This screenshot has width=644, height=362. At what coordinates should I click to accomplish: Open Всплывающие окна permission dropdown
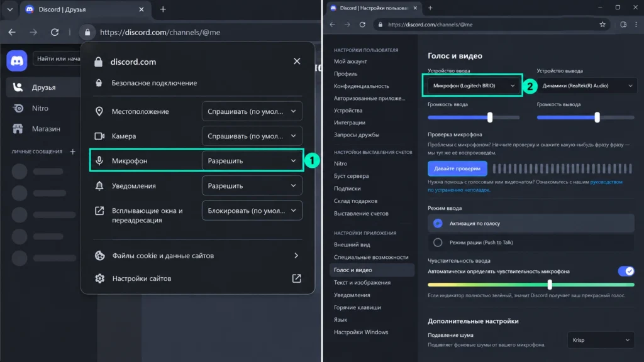pos(252,211)
